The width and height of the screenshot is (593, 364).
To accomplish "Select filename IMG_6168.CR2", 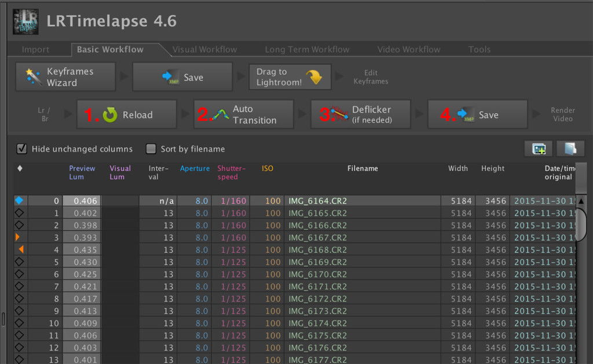I will (x=318, y=250).
